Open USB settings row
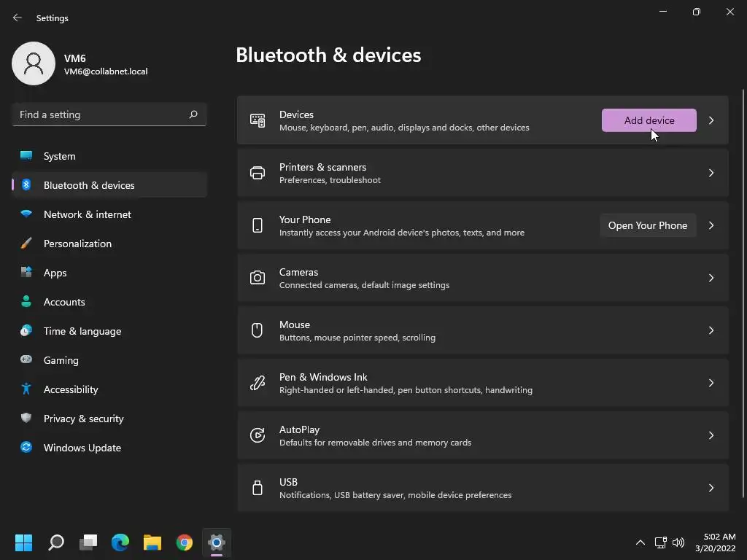 click(x=483, y=488)
